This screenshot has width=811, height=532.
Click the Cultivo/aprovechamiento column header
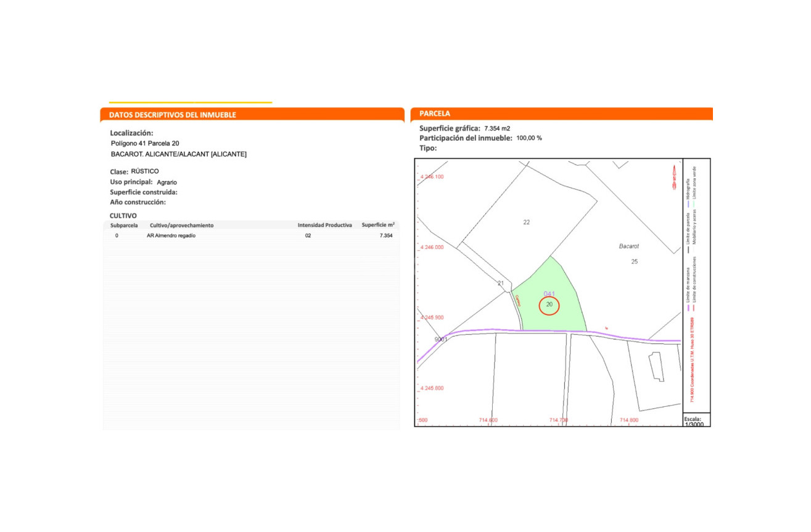[181, 226]
